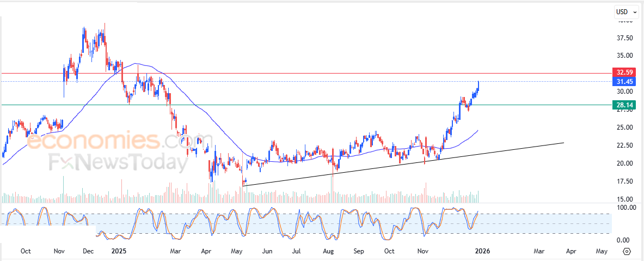Click the 17.50 price axis label
This screenshot has height=261, width=644.
(x=624, y=181)
